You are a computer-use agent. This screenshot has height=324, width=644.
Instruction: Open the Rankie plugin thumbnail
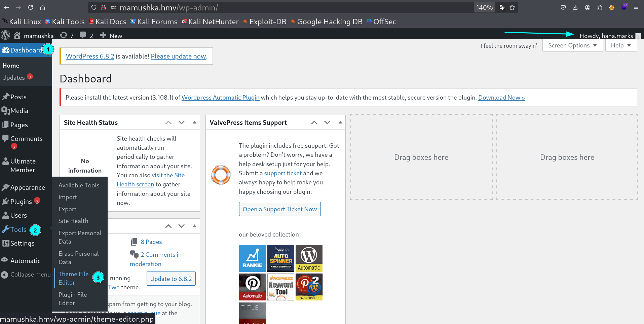pos(252,258)
